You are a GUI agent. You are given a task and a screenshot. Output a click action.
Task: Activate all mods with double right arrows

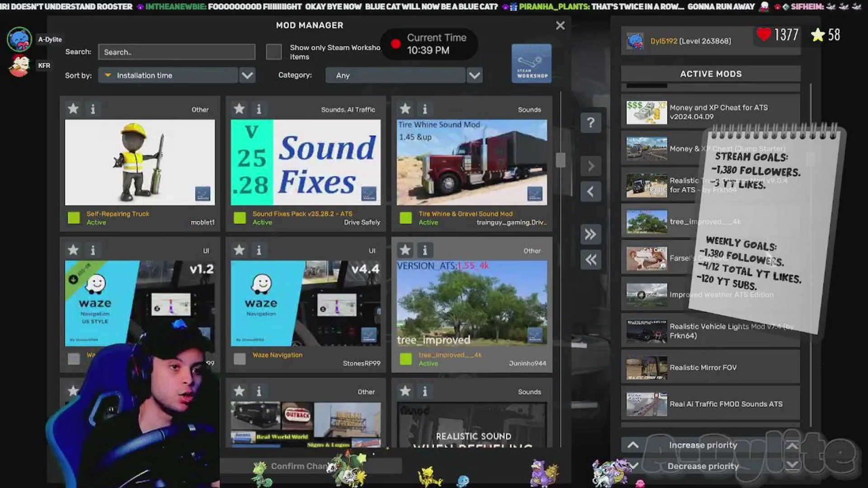590,234
